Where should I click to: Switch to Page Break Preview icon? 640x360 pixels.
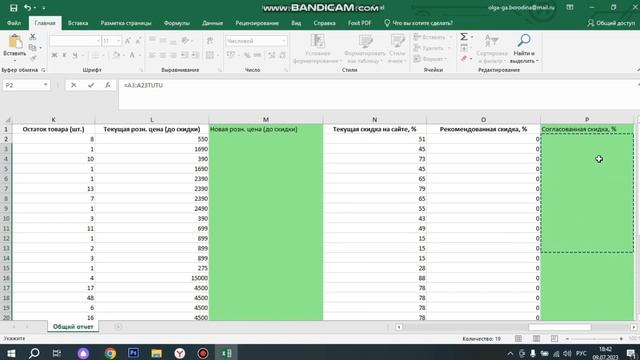554,339
